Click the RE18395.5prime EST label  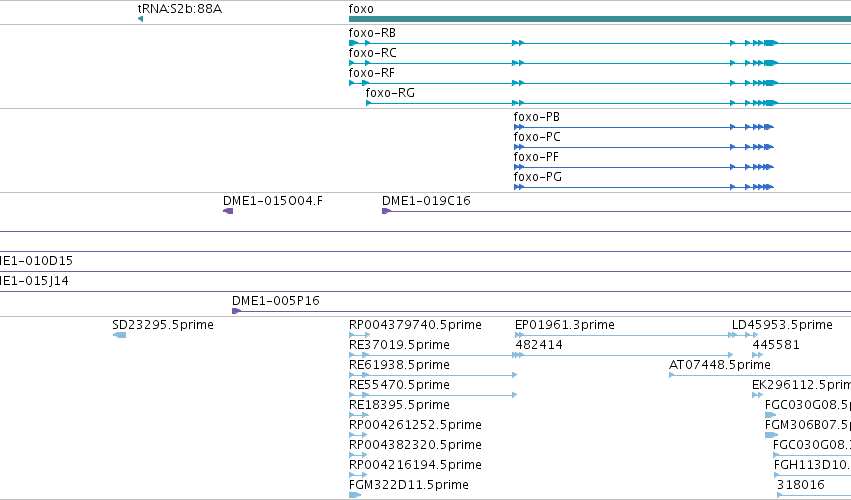click(399, 405)
